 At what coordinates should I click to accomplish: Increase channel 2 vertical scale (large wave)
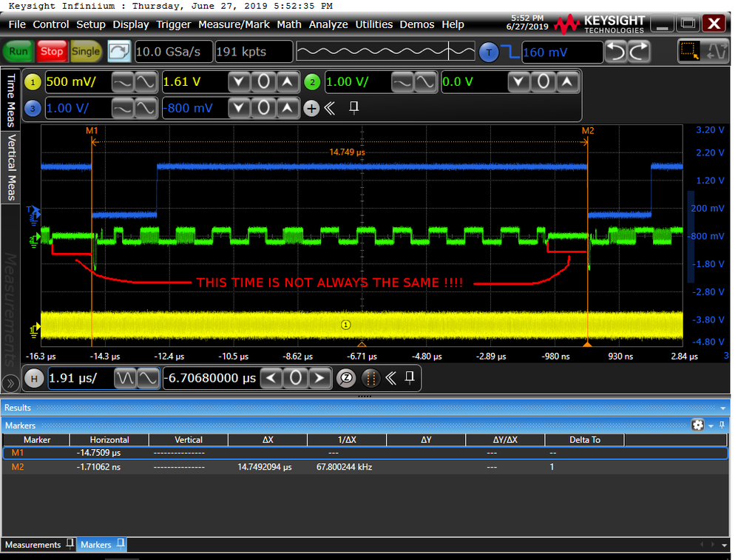tap(425, 82)
